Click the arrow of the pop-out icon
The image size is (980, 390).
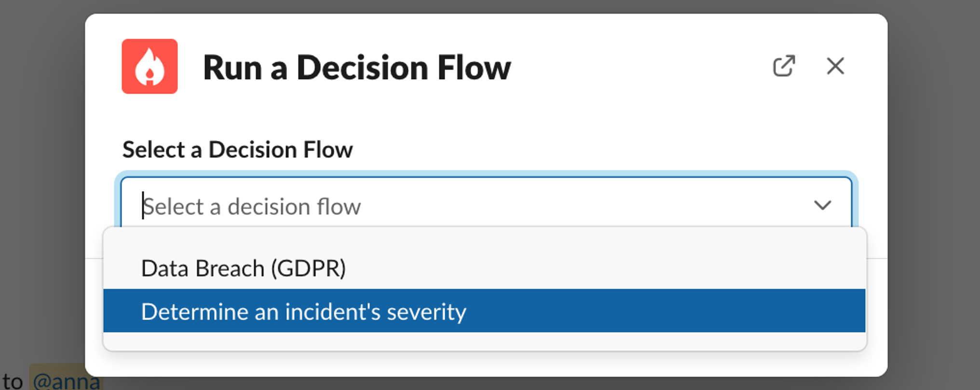point(788,62)
